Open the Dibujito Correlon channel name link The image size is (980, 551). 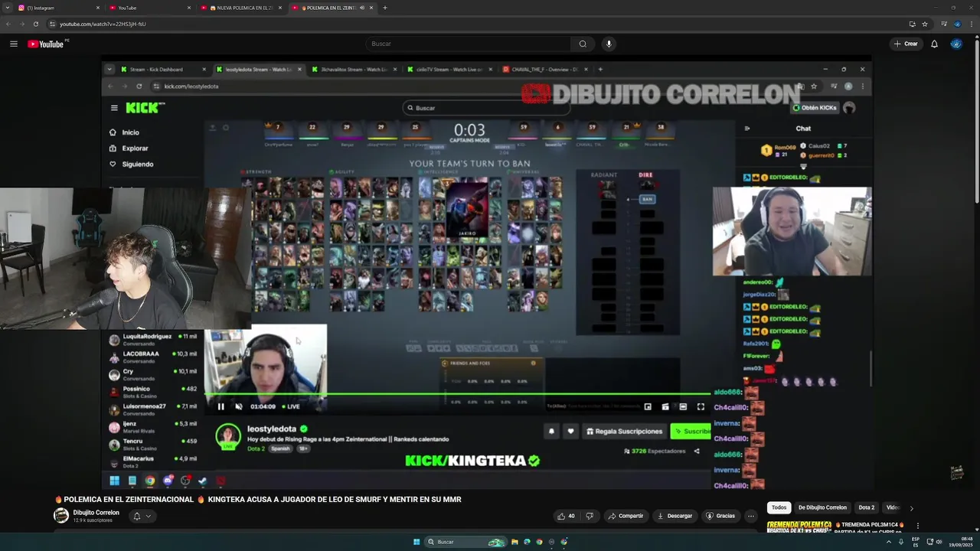point(96,513)
